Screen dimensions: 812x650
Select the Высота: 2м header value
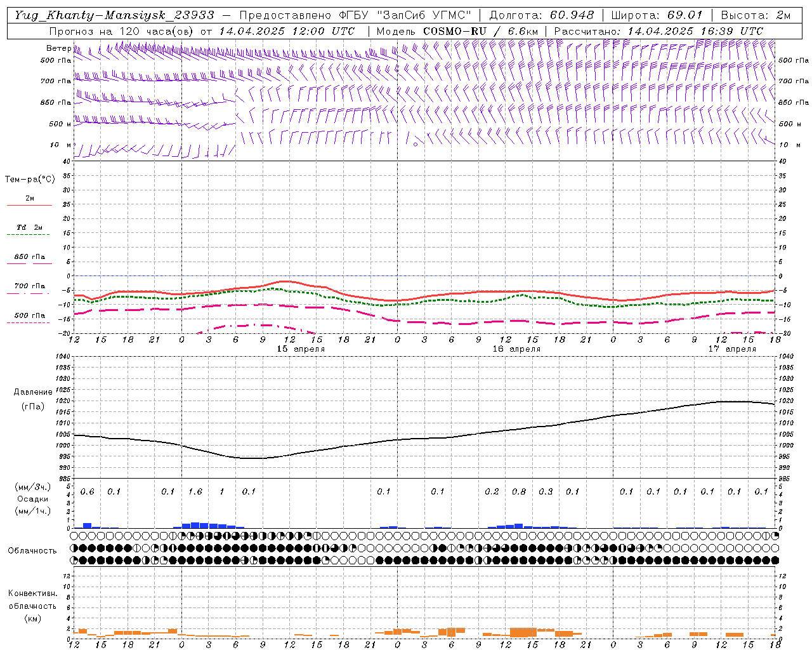click(756, 15)
